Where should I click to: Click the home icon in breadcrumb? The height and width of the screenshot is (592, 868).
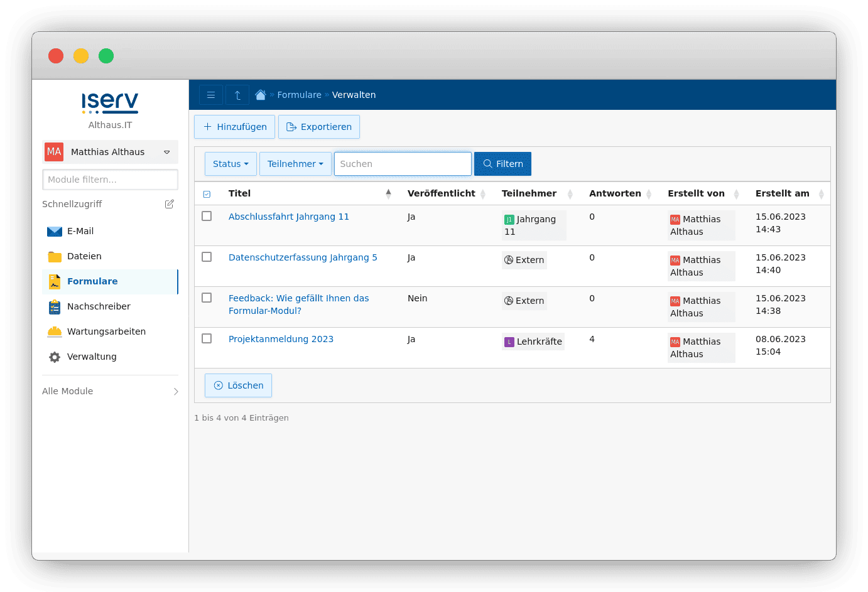261,95
